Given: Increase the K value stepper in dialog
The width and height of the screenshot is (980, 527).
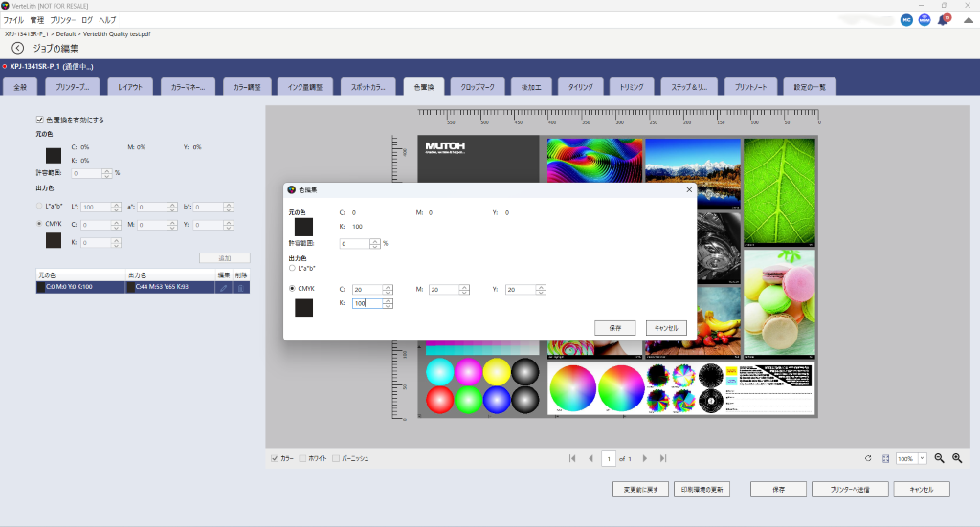Looking at the screenshot, I should [x=388, y=300].
